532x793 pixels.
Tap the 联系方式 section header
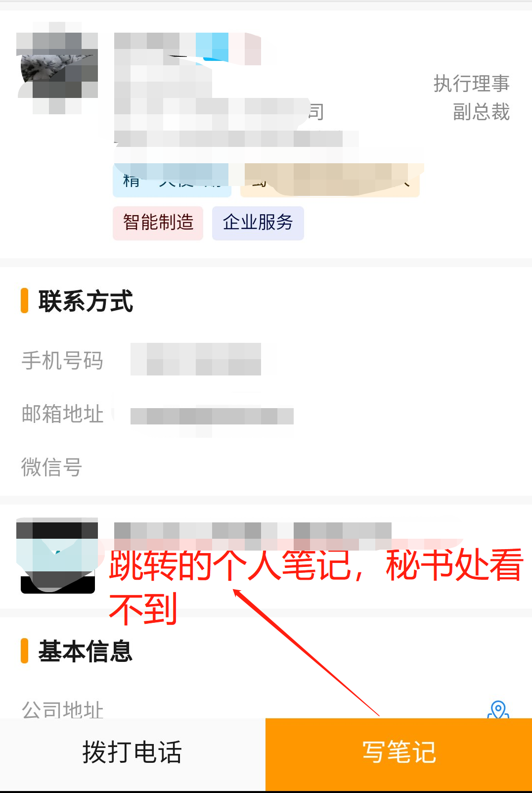coord(85,301)
